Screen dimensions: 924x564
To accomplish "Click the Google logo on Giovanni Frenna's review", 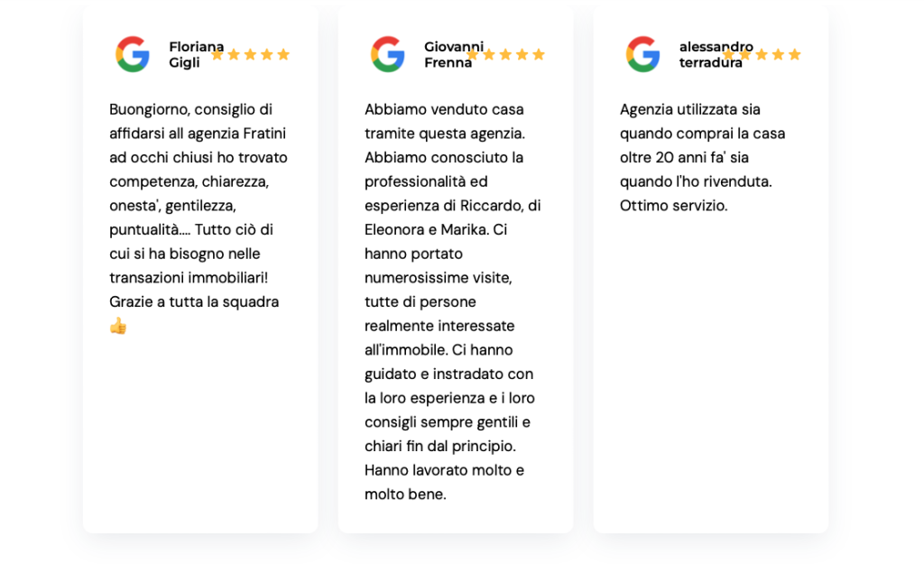I will [388, 54].
